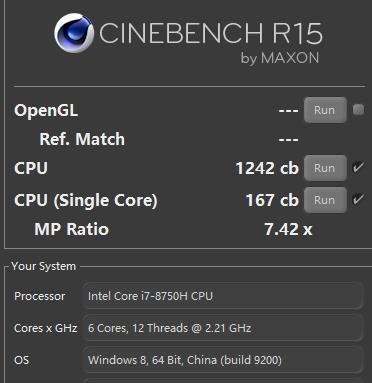Toggle the OpenGL test checkbox
The height and width of the screenshot is (383, 372).
358,109
